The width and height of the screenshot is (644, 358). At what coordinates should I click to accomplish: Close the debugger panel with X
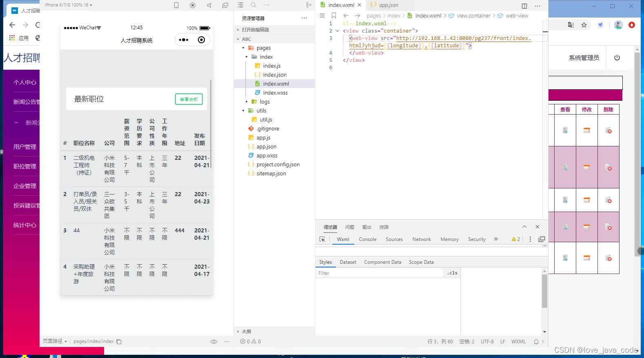pos(537,227)
